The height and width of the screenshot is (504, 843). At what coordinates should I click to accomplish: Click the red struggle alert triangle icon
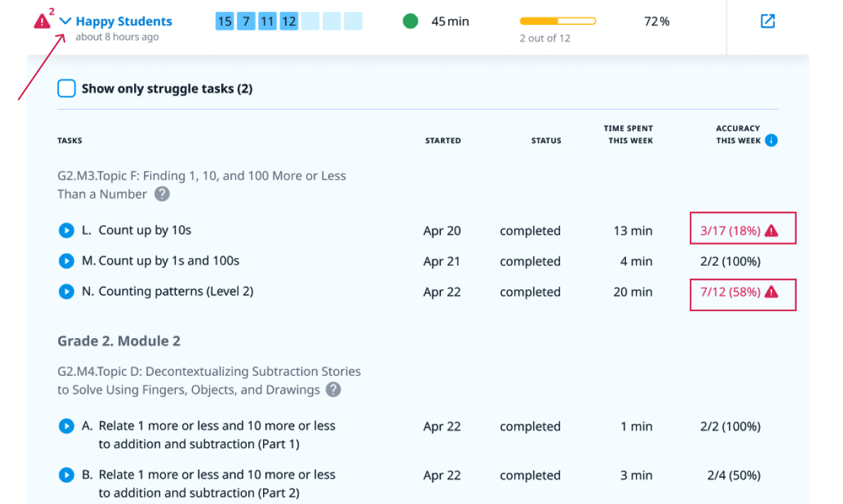point(42,21)
